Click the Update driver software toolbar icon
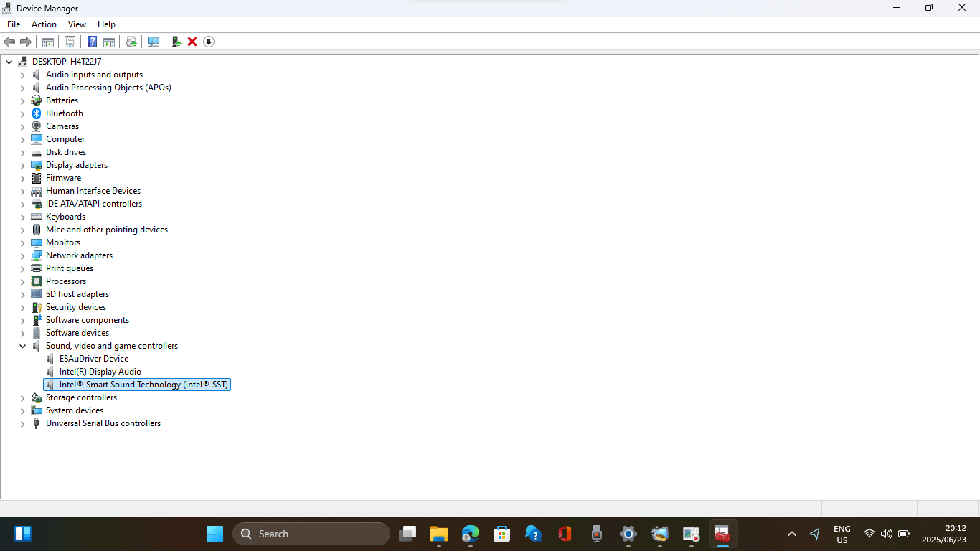Image resolution: width=980 pixels, height=551 pixels. click(x=131, y=42)
